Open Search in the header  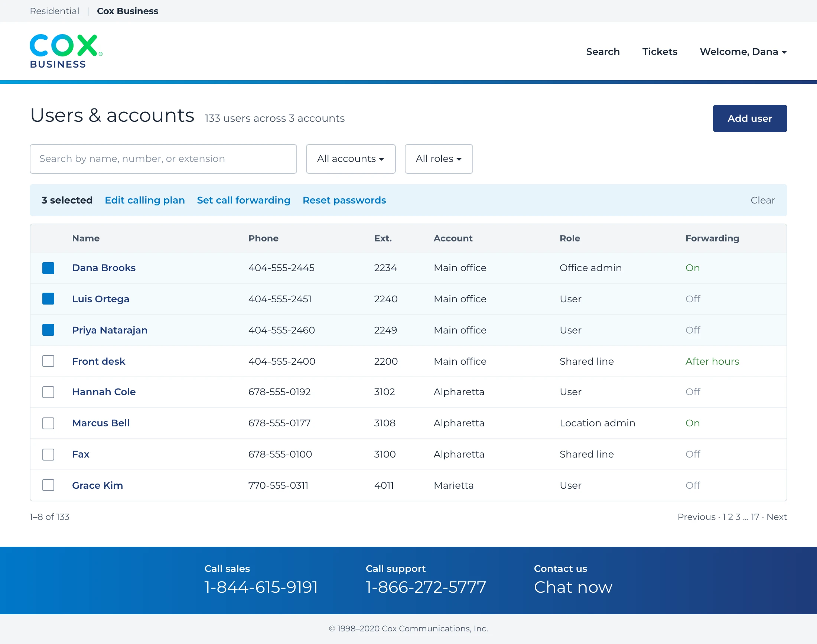[602, 52]
